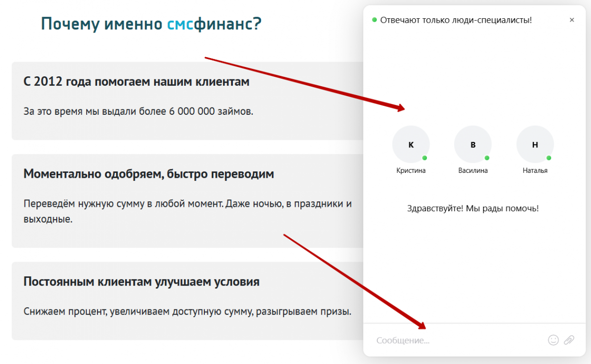This screenshot has width=591, height=364.
Task: Click the name label Василина
Action: pyautogui.click(x=473, y=171)
